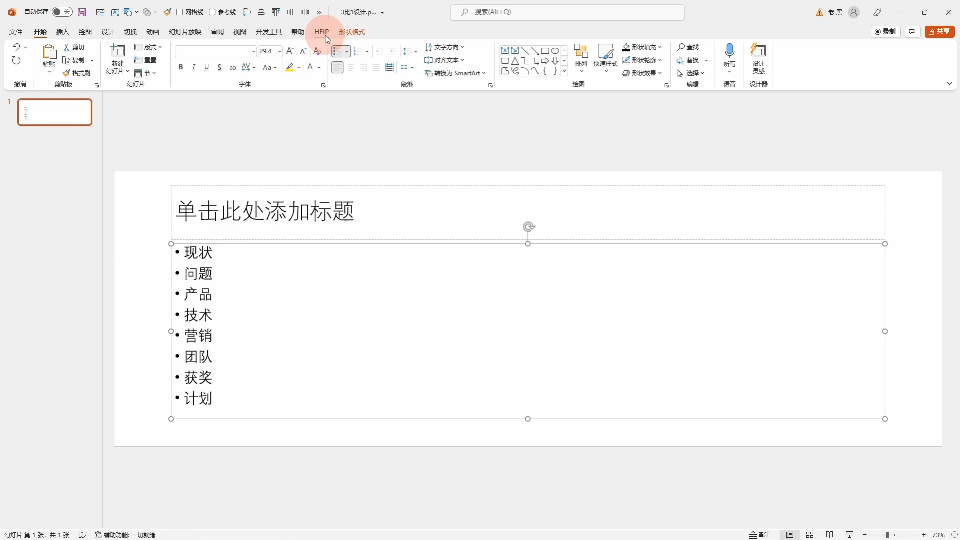
Task: Click the New Slide icon
Action: pyautogui.click(x=117, y=53)
